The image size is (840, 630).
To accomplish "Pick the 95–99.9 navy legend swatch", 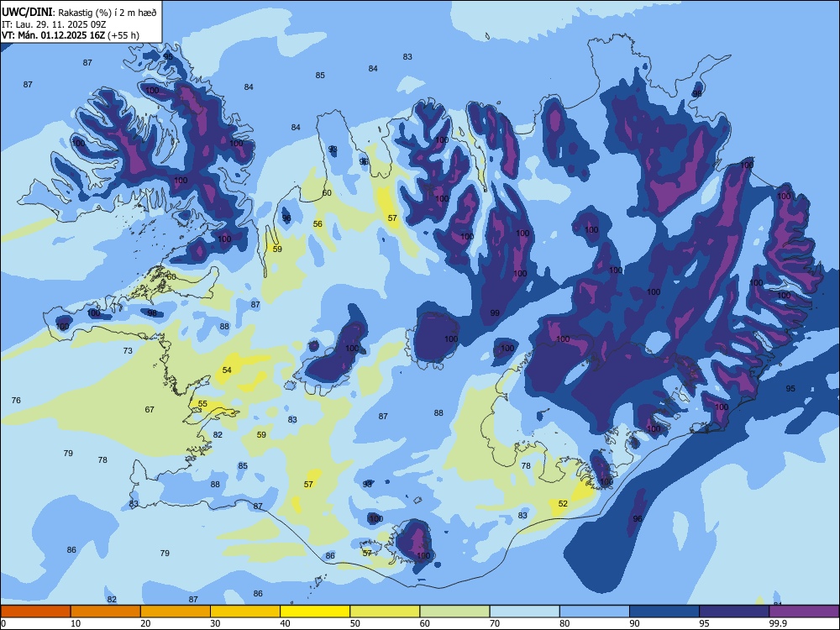I will (x=734, y=612).
